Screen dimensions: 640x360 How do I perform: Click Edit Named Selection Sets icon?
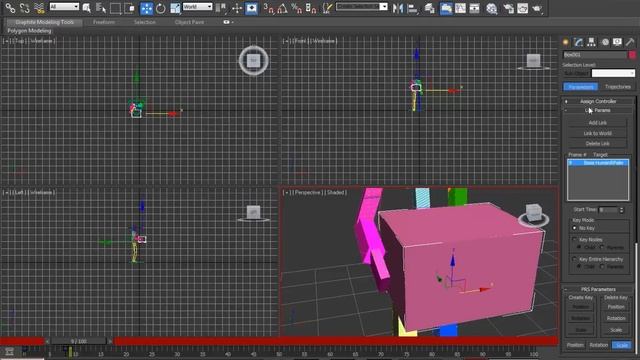[x=327, y=8]
